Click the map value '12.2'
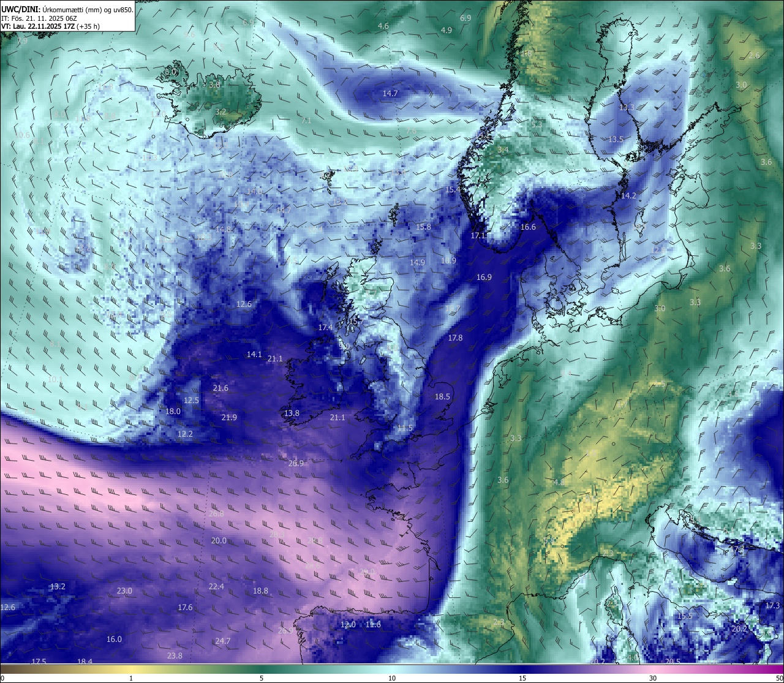 [x=185, y=434]
